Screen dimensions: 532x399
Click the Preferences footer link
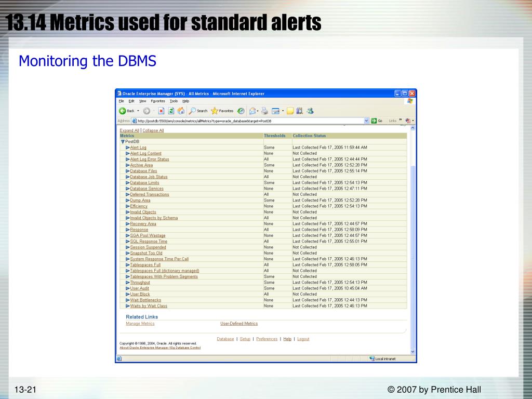(x=267, y=339)
